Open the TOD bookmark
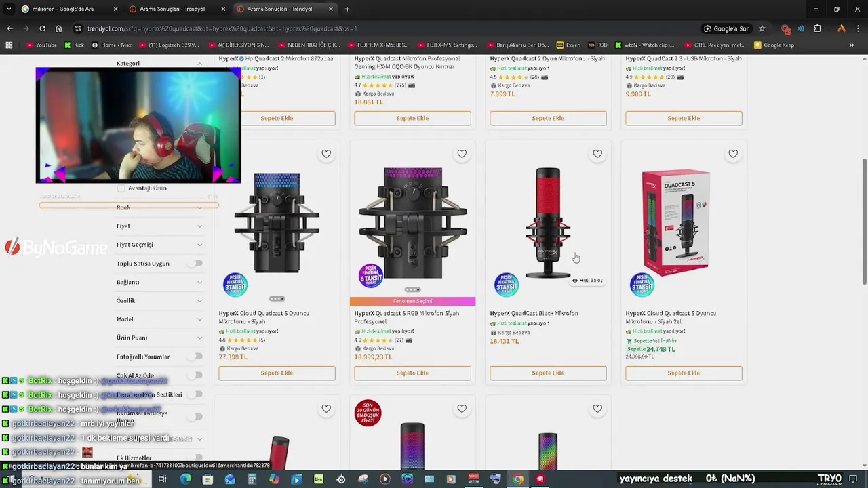This screenshot has height=488, width=868. [597, 45]
